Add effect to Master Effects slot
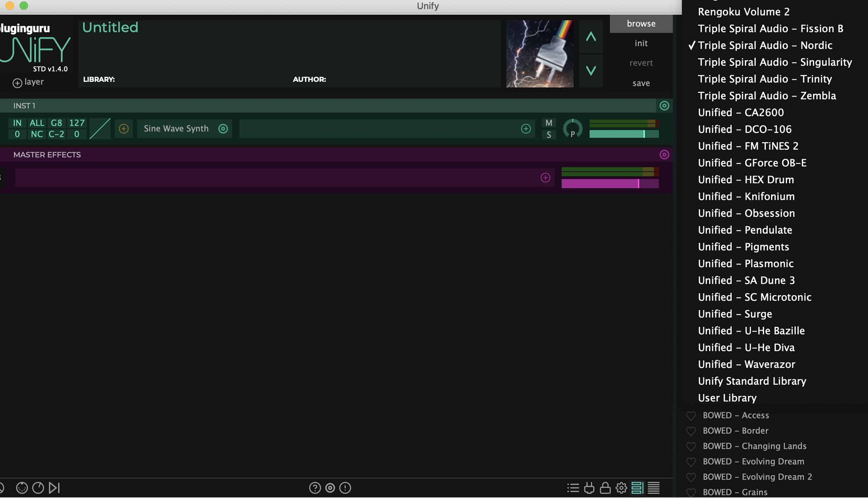Screen dimensions: 868x498 pos(545,178)
